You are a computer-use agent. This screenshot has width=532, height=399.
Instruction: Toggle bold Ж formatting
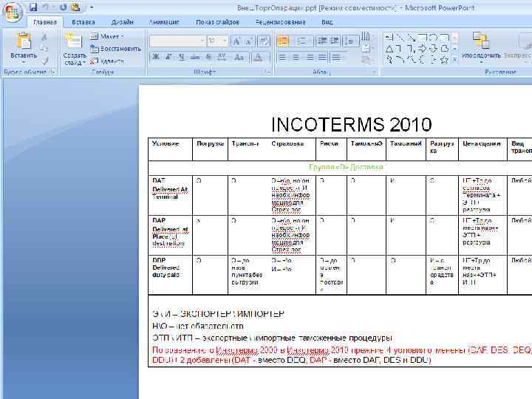155,57
